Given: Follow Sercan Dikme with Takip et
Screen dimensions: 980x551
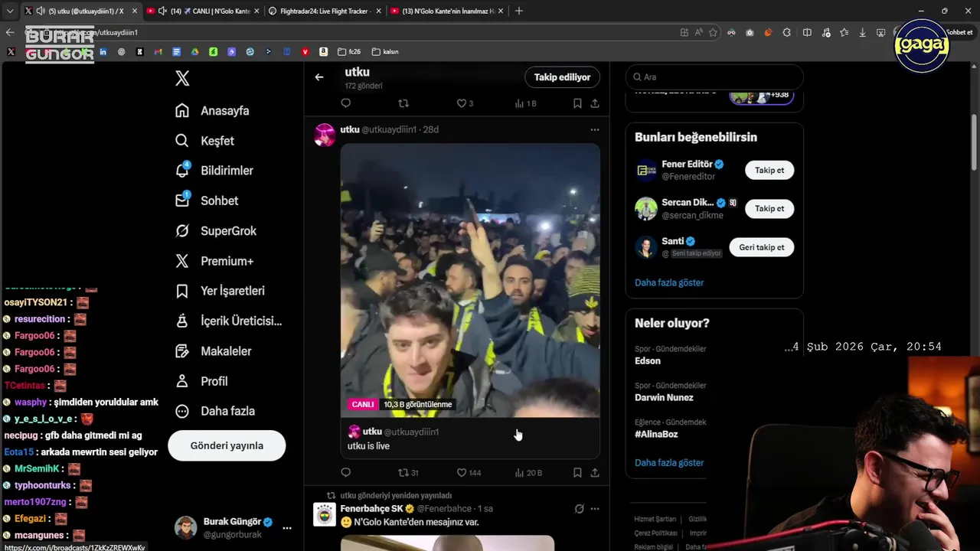Looking at the screenshot, I should pos(769,208).
